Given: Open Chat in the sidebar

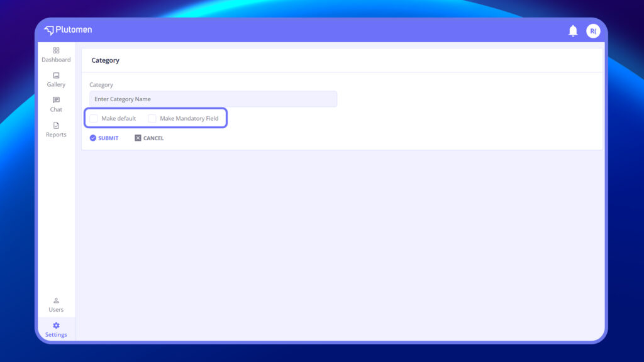Looking at the screenshot, I should click(x=56, y=105).
